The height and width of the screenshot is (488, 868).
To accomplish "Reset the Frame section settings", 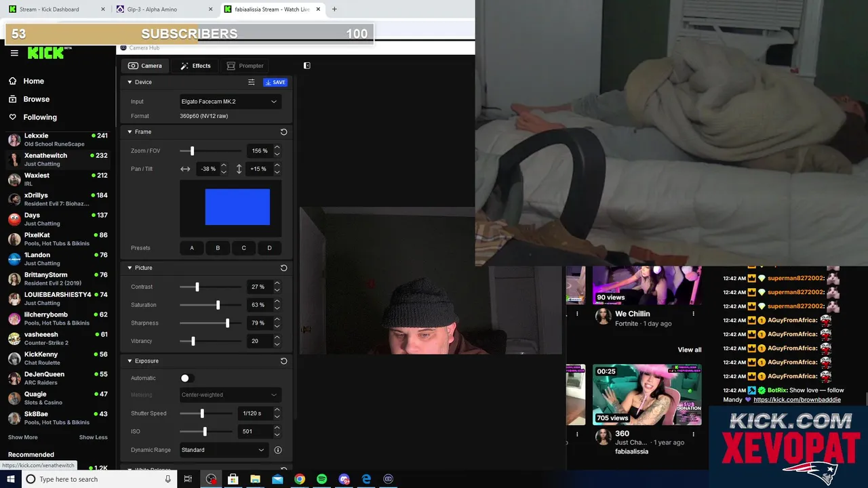I will [x=283, y=132].
